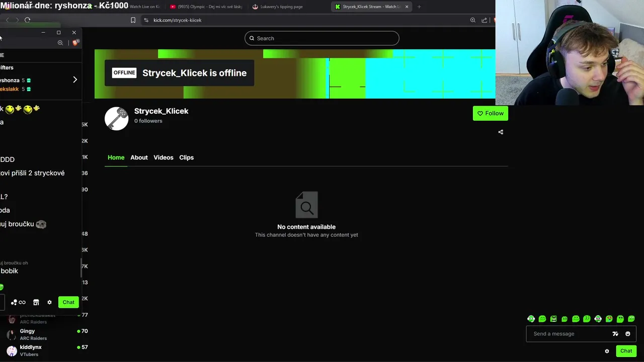Click the kick.com address bar URL
This screenshot has width=644, height=362.
point(177,20)
